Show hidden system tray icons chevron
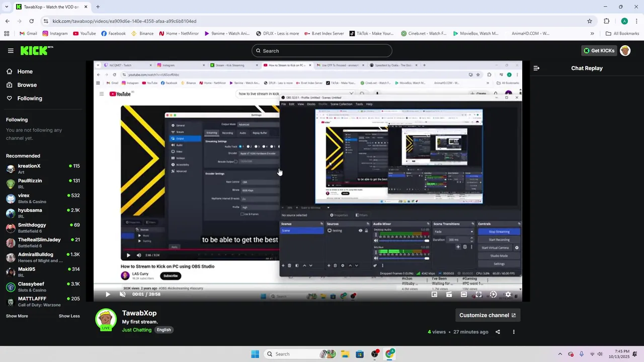Viewport: 644px width, 362px height. tap(560, 354)
